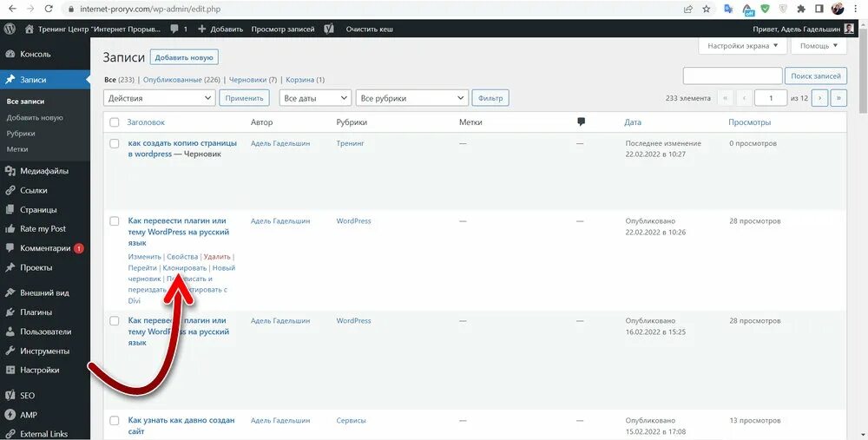Filter by Опубликованные (226)
Viewport: 868px width, 440px height.
pos(181,80)
